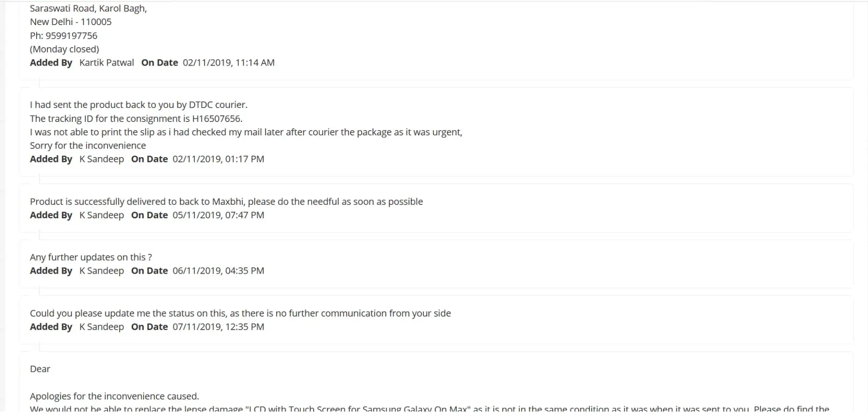The image size is (868, 412).
Task: Click timestamp 02/11/2019, 11:14 AM
Action: point(229,63)
